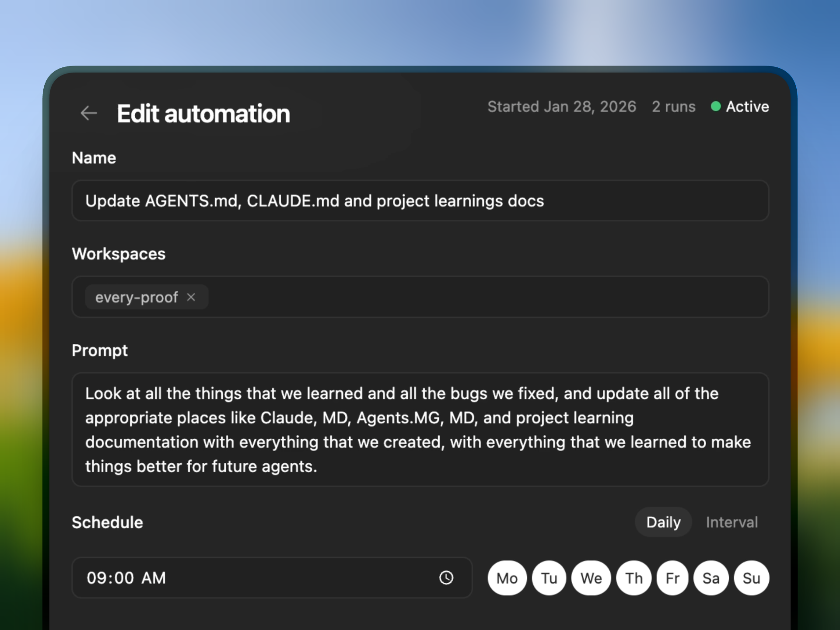
Task: Select the Daily schedule mode
Action: click(x=663, y=522)
